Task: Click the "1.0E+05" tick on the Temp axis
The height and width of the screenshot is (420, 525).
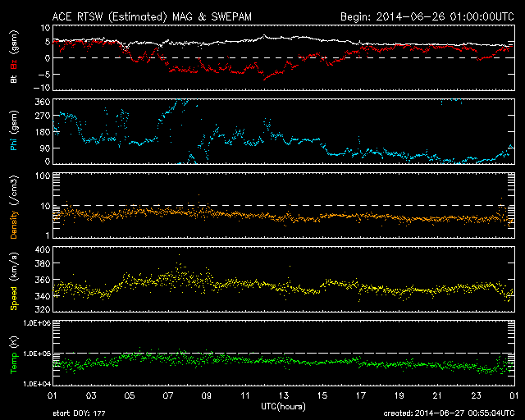Action: (x=37, y=354)
